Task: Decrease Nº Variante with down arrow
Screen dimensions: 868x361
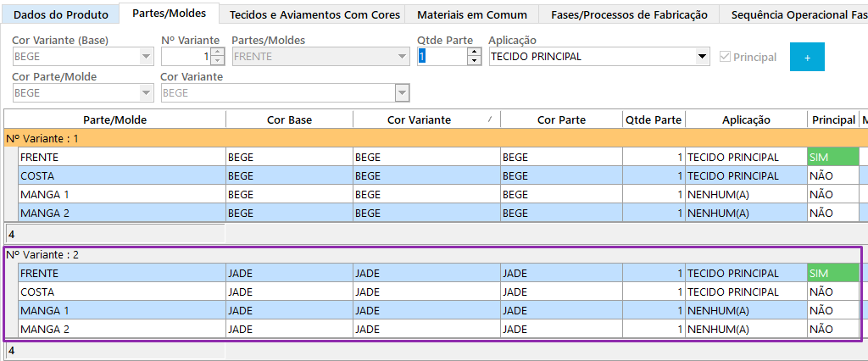Action: click(x=217, y=61)
